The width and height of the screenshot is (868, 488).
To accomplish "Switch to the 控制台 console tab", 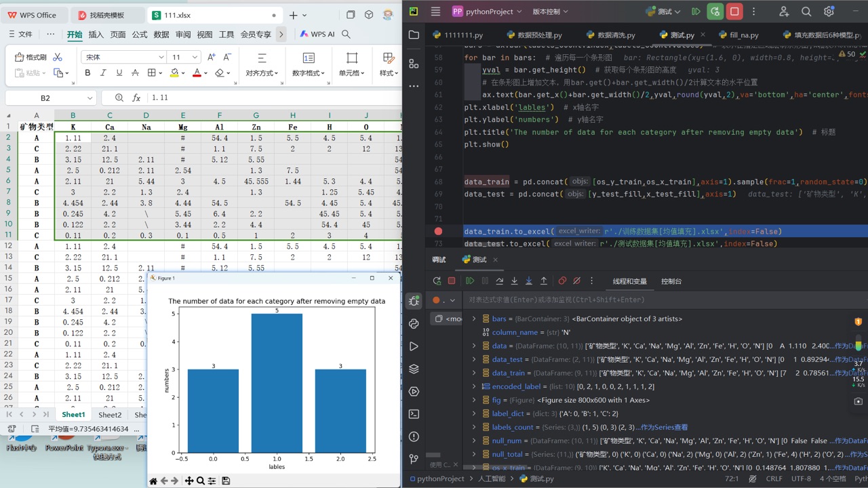I will point(671,281).
